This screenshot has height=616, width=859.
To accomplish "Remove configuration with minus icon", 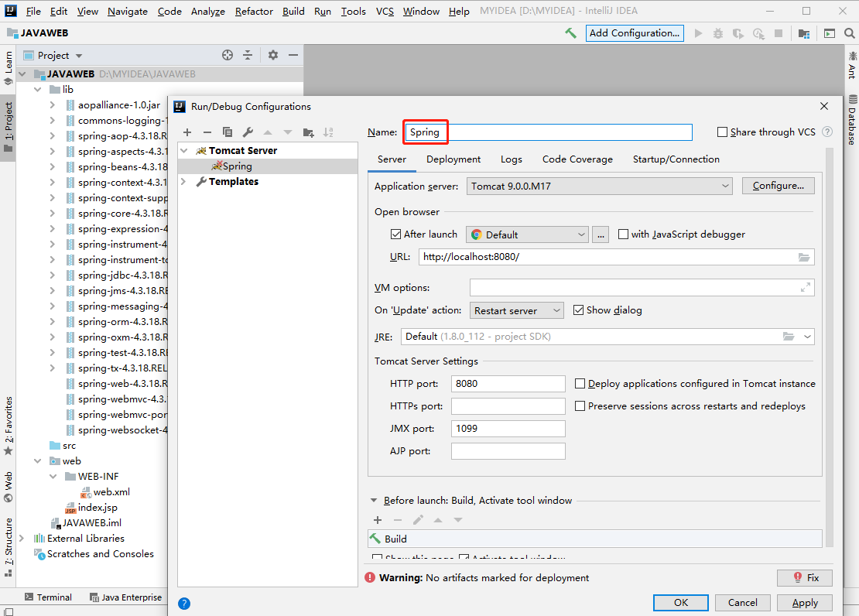I will [x=207, y=132].
